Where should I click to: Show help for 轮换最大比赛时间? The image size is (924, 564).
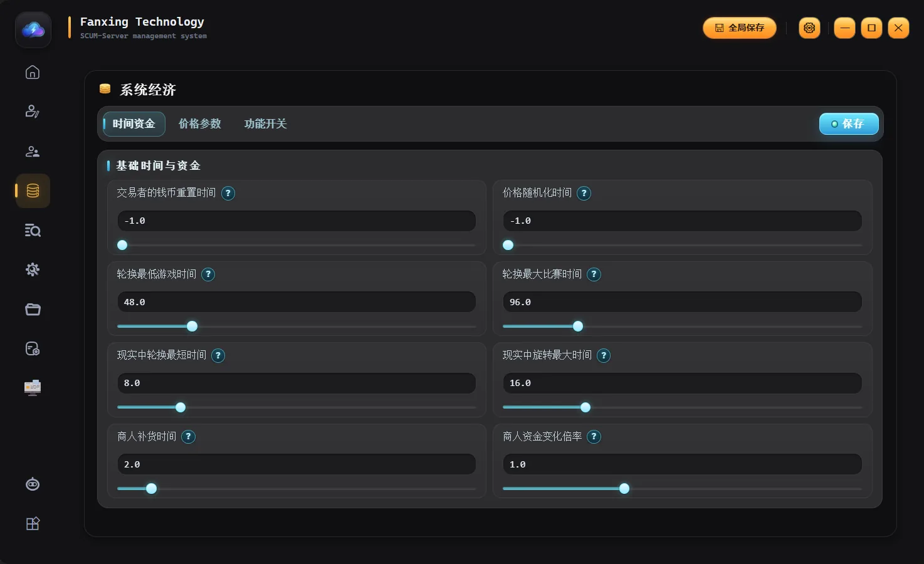click(x=594, y=274)
